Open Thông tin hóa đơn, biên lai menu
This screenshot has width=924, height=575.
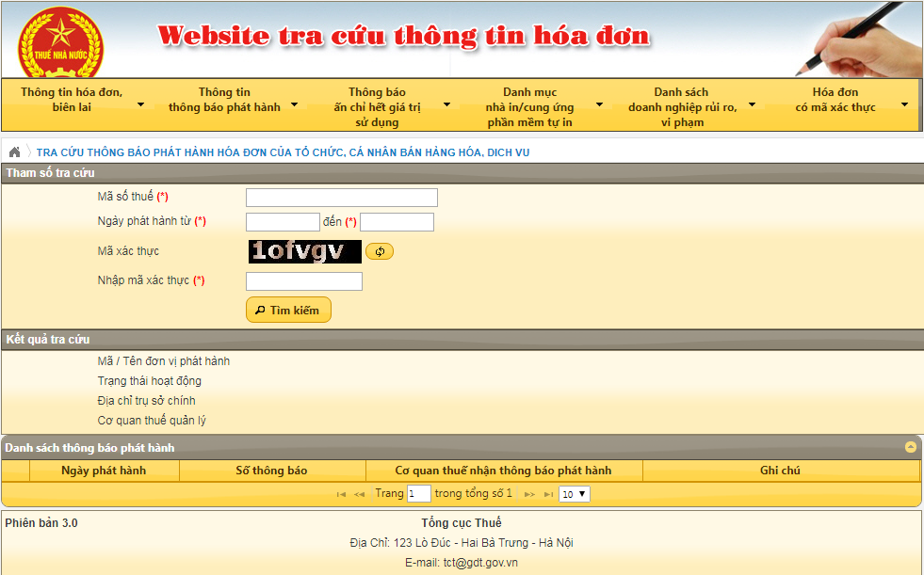tap(72, 100)
